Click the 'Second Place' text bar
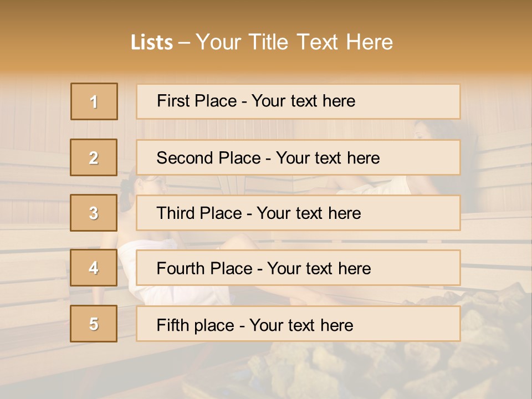 coord(298,158)
